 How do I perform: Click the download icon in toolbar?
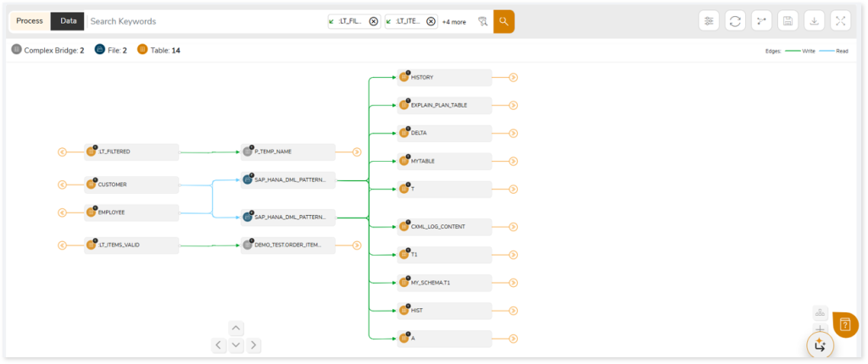coord(814,21)
